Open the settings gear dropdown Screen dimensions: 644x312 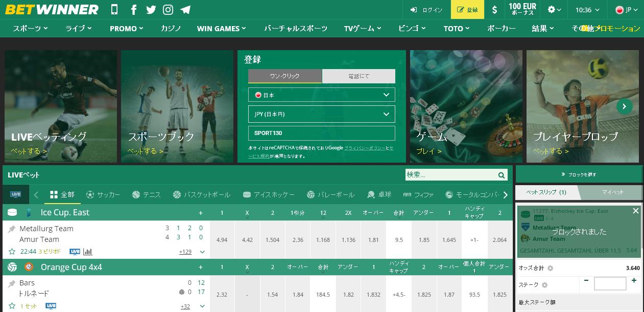[x=554, y=10]
